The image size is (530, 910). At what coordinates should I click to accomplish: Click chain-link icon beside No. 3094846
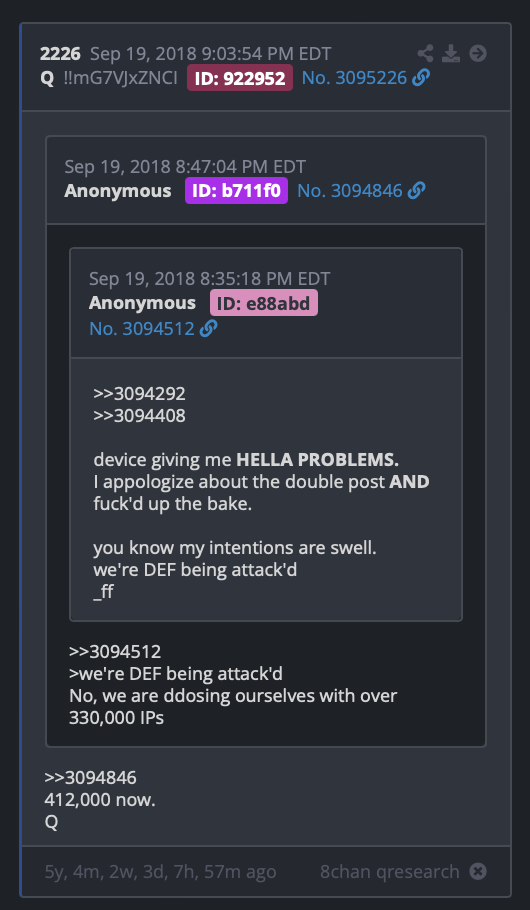pos(416,190)
